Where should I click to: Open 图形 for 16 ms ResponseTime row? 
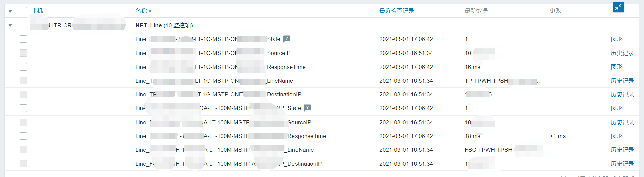tap(616, 67)
